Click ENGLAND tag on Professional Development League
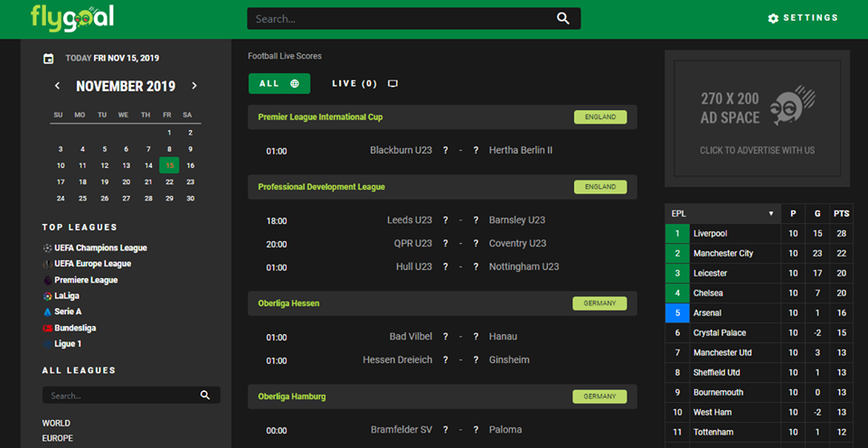Image resolution: width=868 pixels, height=448 pixels. click(600, 187)
